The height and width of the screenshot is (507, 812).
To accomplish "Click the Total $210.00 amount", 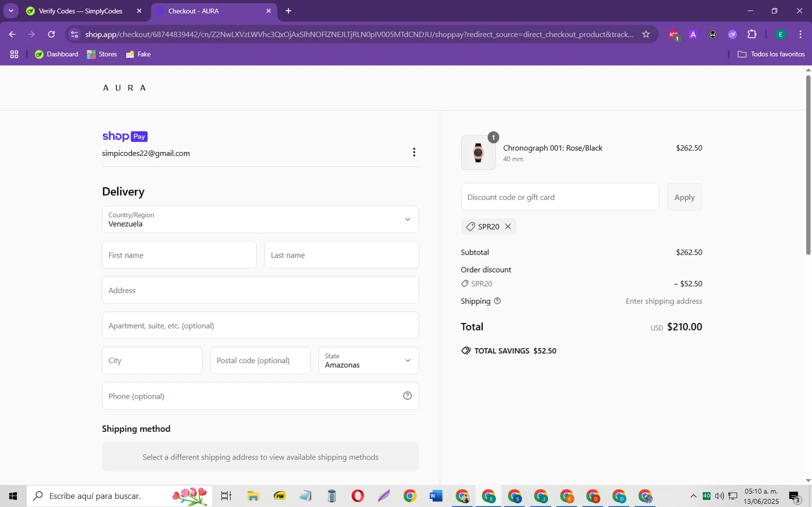I will [x=684, y=327].
